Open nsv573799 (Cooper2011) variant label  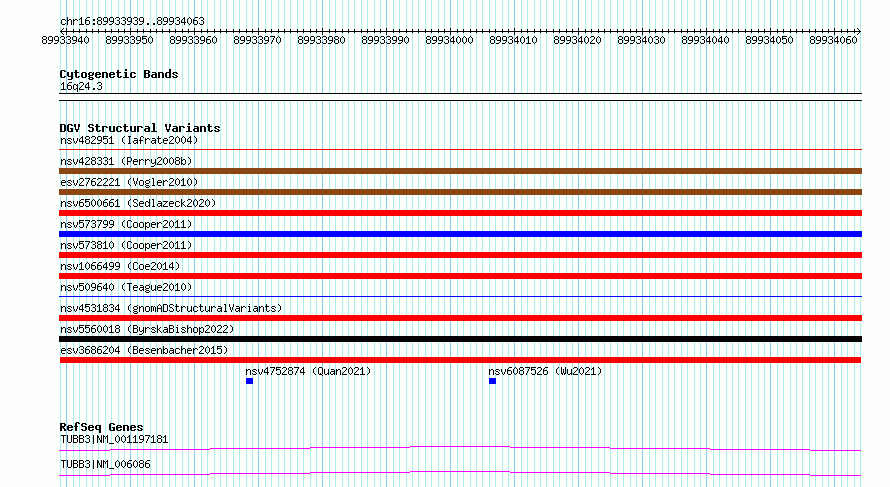tap(126, 224)
